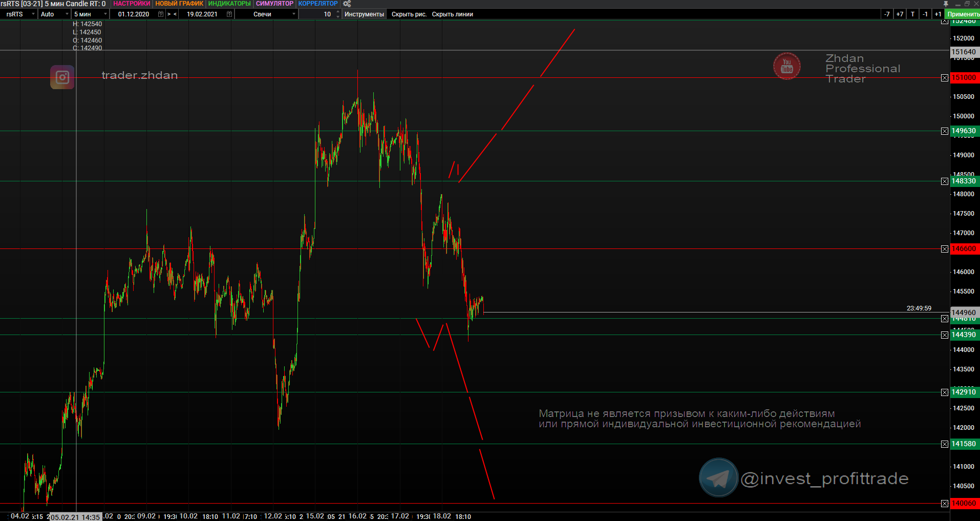Remove the 144390 level line via X box
Screen dimensions: 980x521
pyautogui.click(x=945, y=335)
